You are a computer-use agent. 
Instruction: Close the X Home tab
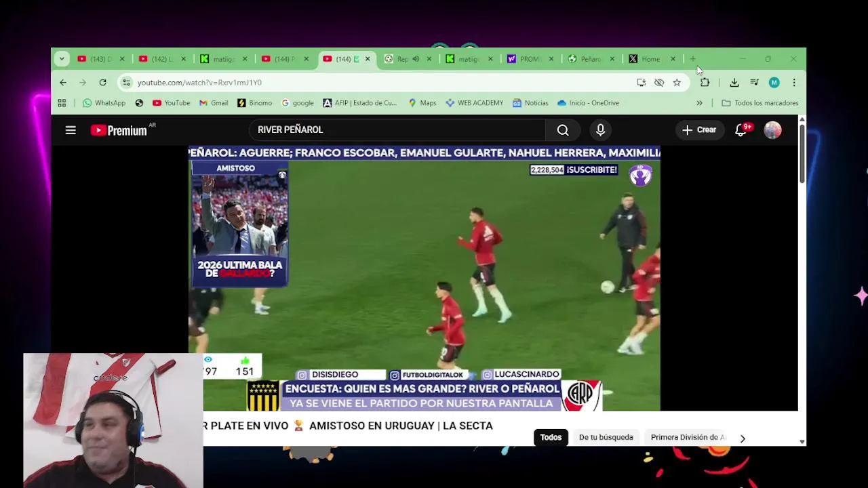coord(673,59)
